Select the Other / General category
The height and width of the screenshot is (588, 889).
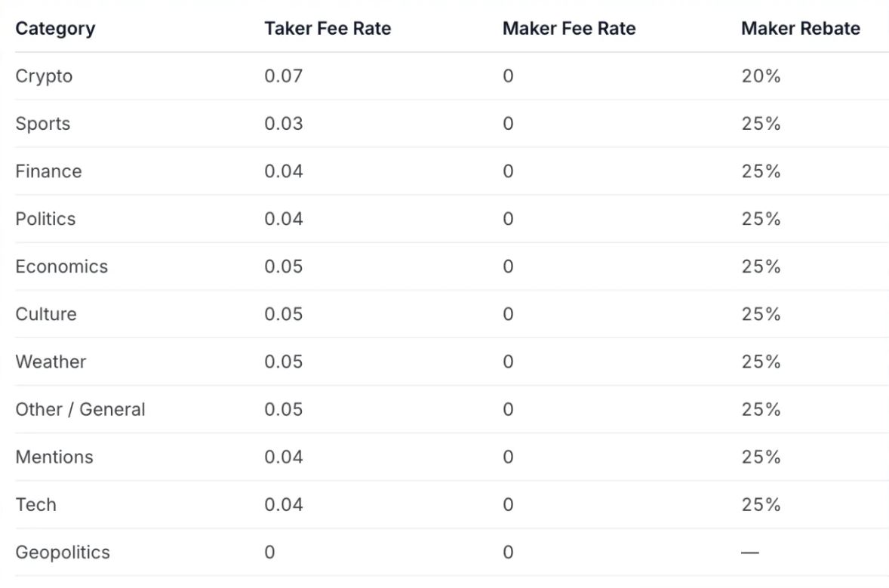point(80,409)
